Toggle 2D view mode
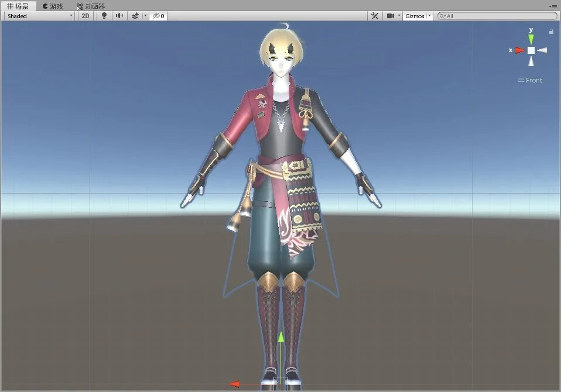Screen dimensions: 561x392 pyautogui.click(x=85, y=16)
